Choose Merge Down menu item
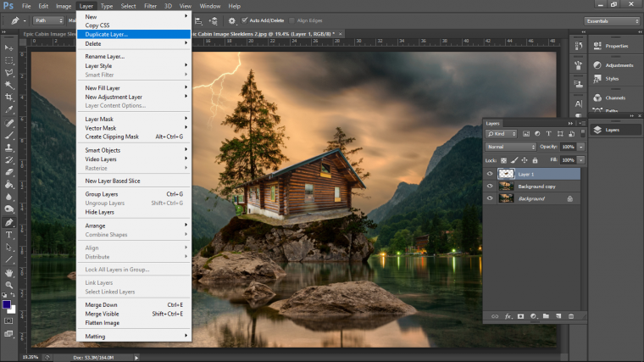Viewport: 644px width, 362px height. pyautogui.click(x=134, y=305)
